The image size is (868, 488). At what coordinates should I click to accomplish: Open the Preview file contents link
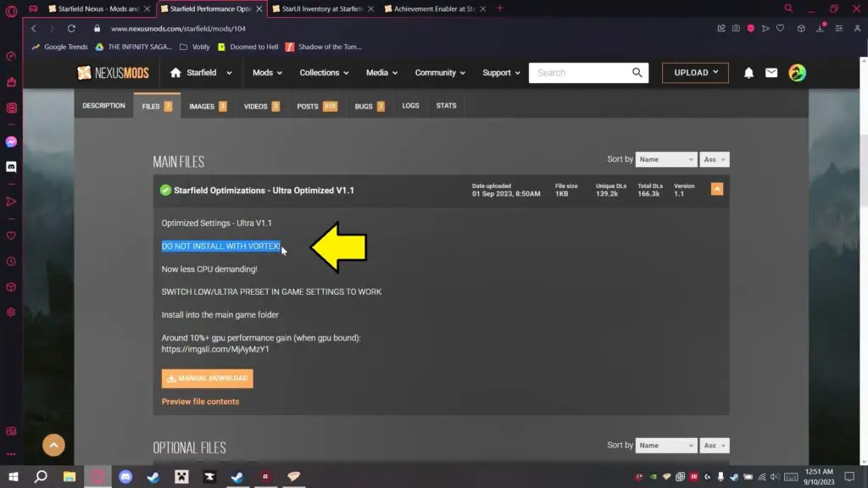tap(200, 402)
